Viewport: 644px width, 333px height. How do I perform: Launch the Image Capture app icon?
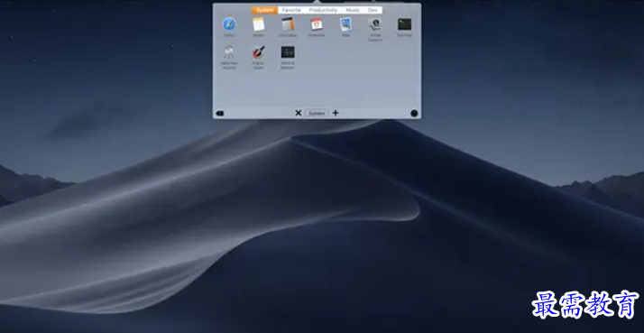point(375,24)
